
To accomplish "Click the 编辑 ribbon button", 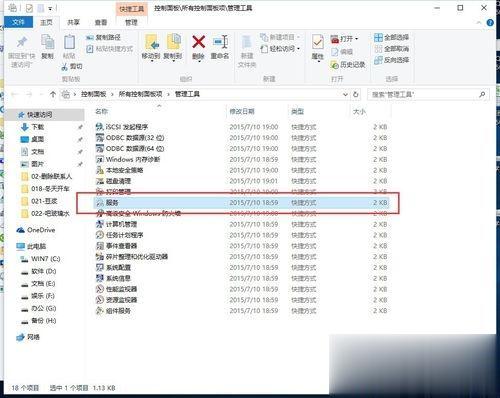I will coord(342,52).
